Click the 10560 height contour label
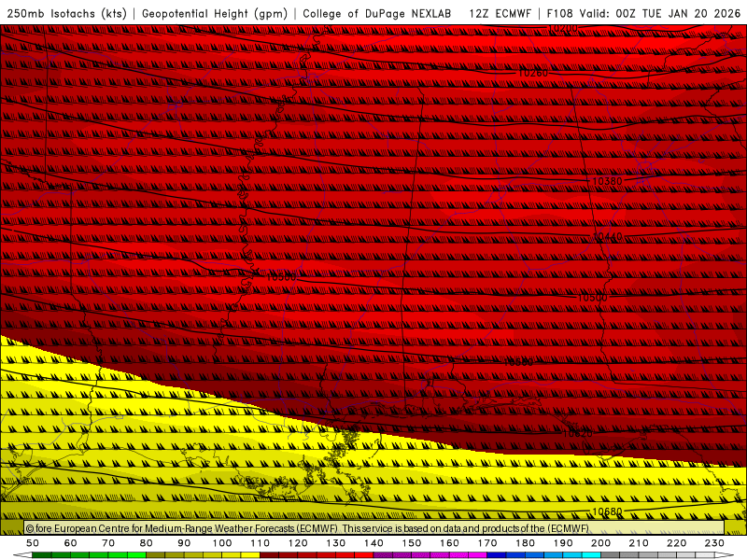Screen dimensions: 747x560 point(518,362)
